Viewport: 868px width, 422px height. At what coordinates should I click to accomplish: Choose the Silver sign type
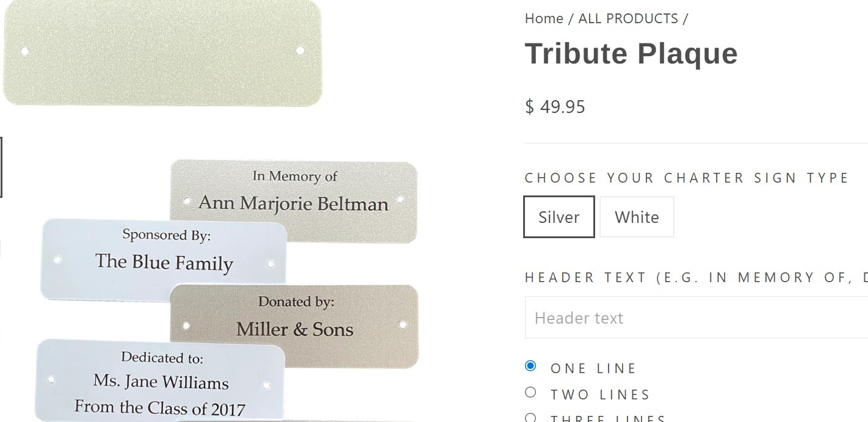coord(559,217)
